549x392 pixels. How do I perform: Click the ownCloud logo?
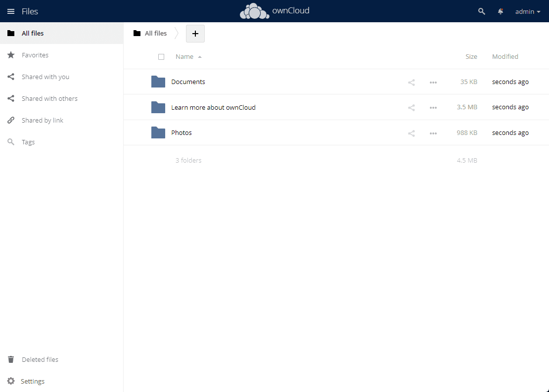pyautogui.click(x=274, y=11)
